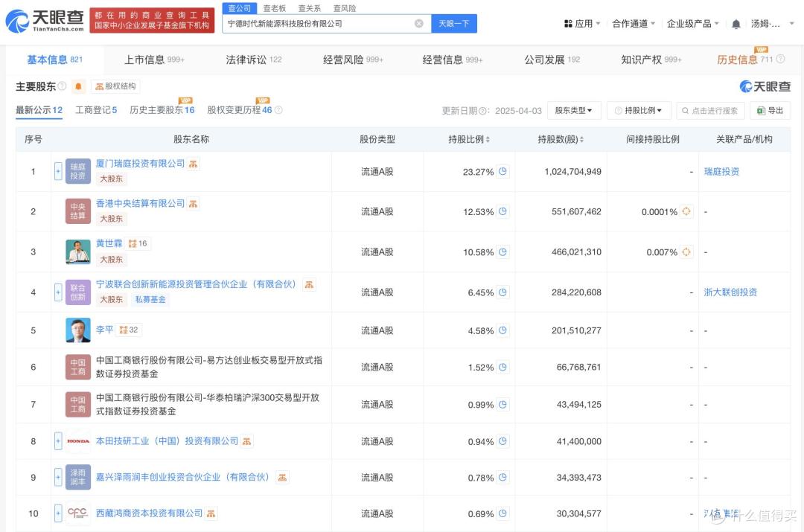The height and width of the screenshot is (532, 804).
Task: Expand row for 本田技研工业 shareholder
Action: 59,441
